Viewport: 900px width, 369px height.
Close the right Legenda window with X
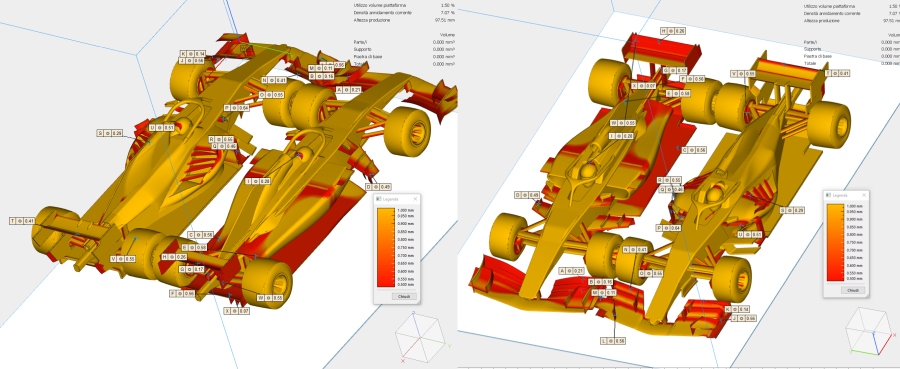(x=864, y=195)
